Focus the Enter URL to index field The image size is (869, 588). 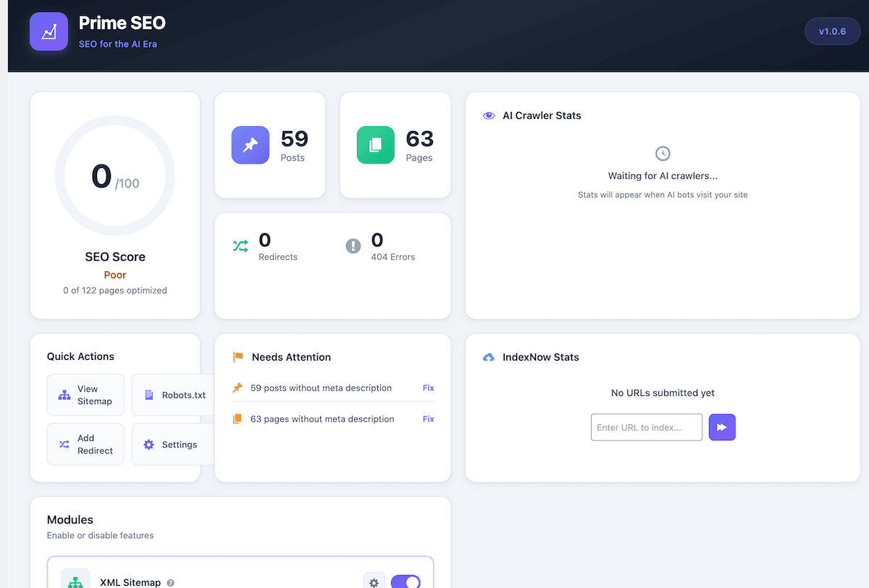pyautogui.click(x=647, y=427)
